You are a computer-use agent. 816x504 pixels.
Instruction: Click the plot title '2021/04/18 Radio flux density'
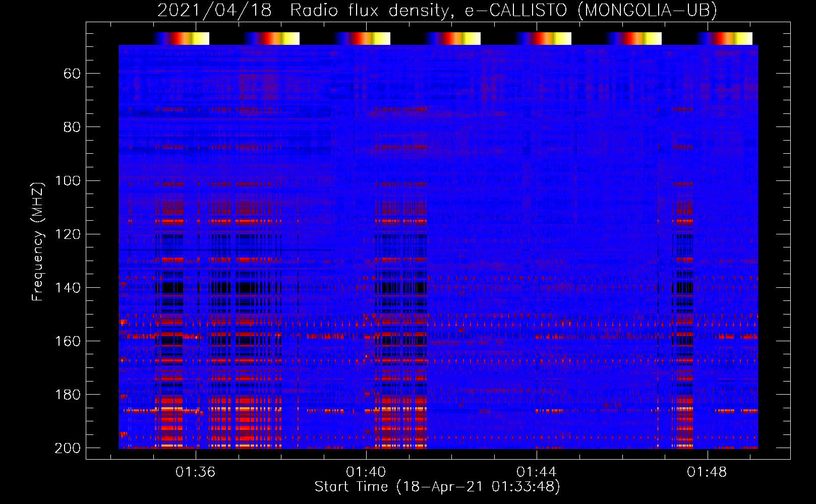(303, 11)
